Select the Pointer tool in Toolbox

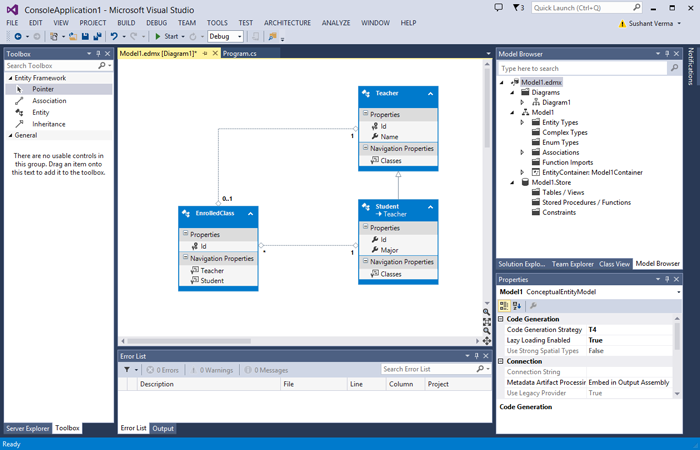pyautogui.click(x=42, y=89)
